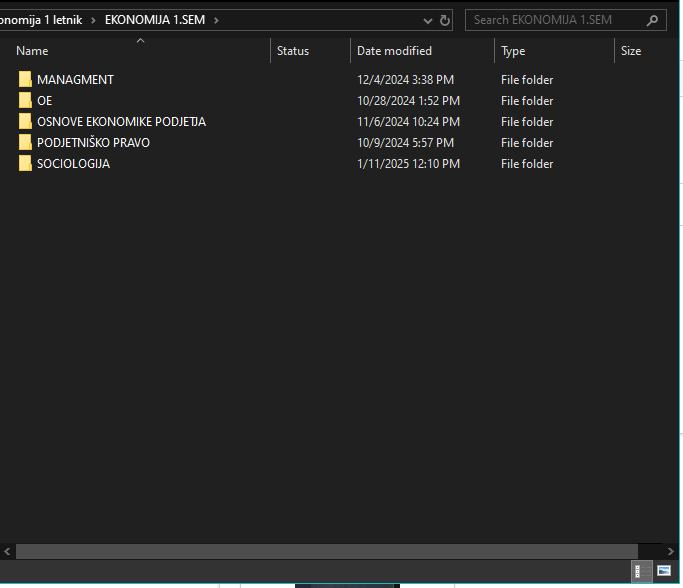
Task: Click in the Search EKONOMIJA 1.SEM field
Action: coord(555,20)
